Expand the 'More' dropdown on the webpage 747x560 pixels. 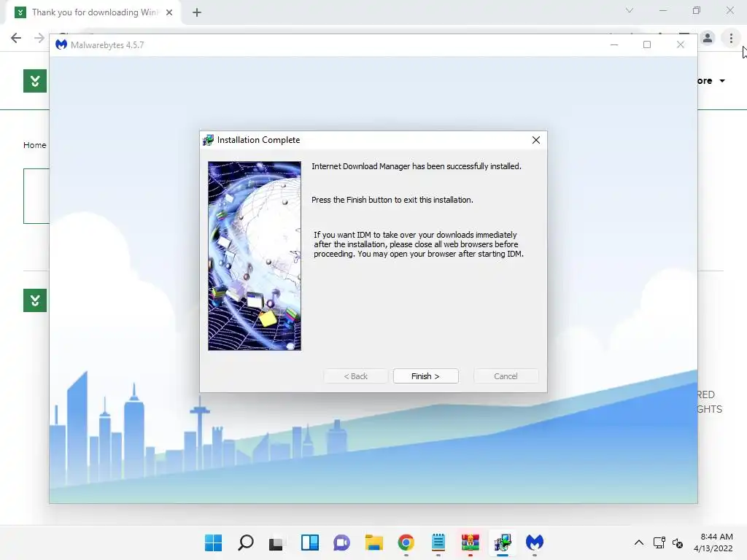pyautogui.click(x=711, y=81)
